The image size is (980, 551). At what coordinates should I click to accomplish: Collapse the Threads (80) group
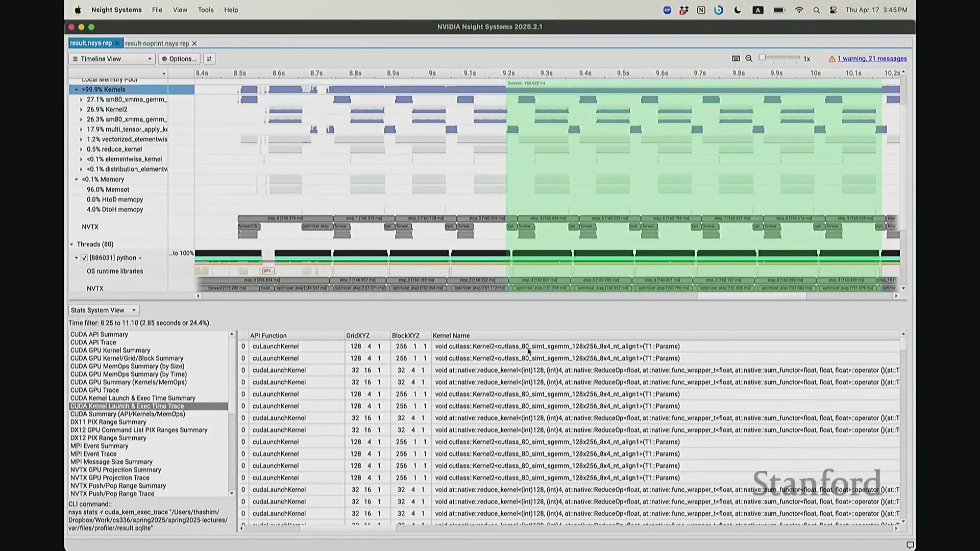coord(71,244)
